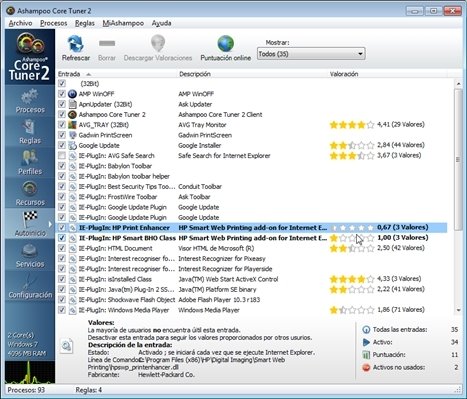Click the Google Update entry icon
This screenshot has height=399, width=467.
coord(72,146)
